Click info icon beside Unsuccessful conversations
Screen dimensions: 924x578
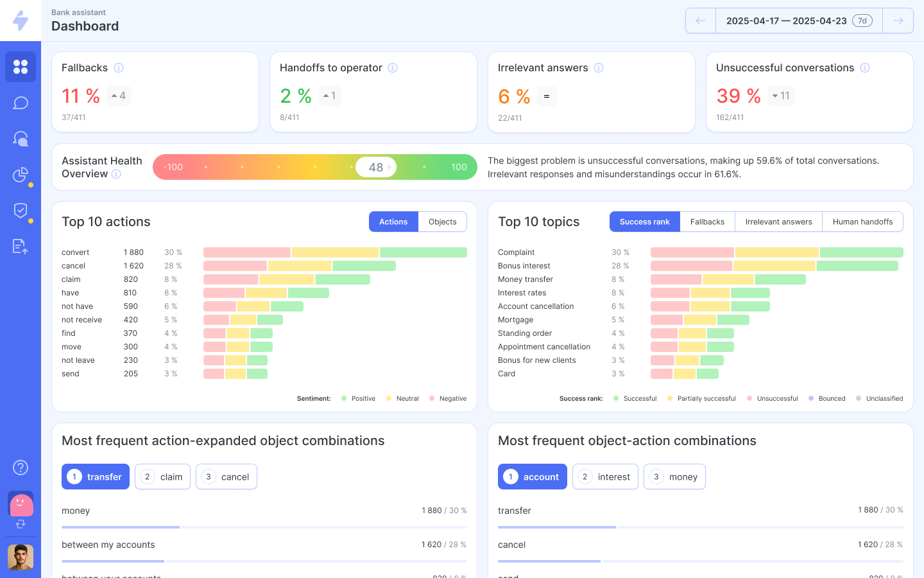865,68
